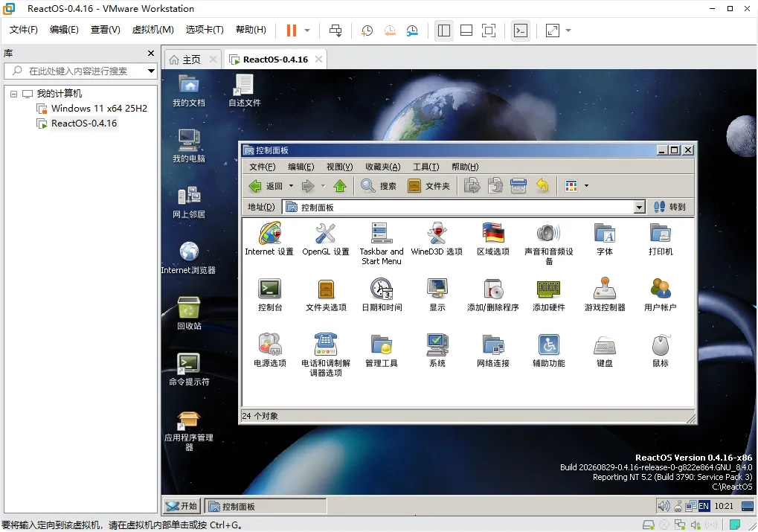
Task: Collapse the 我的计算机 tree node
Action: click(13, 94)
